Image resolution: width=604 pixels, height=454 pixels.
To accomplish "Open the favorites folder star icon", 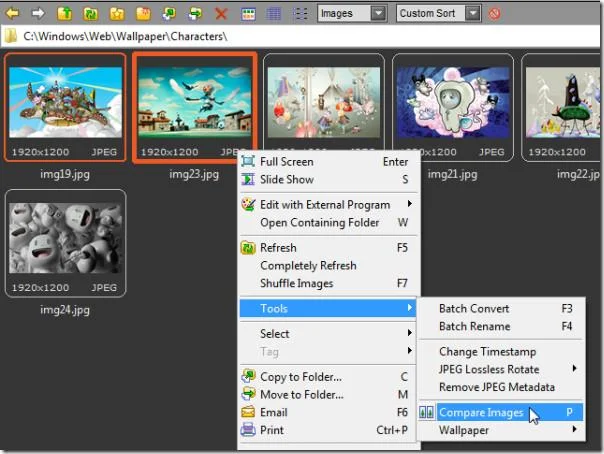I will (117, 13).
